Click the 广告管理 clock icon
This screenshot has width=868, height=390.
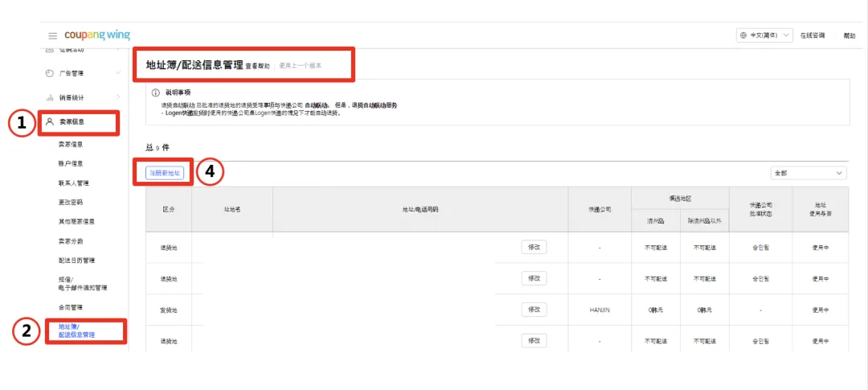[x=49, y=73]
